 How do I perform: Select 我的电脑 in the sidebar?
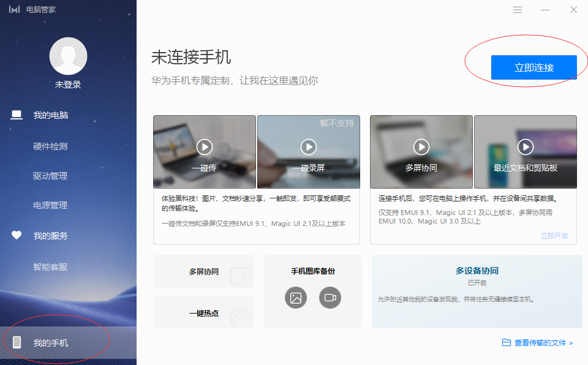[x=51, y=115]
